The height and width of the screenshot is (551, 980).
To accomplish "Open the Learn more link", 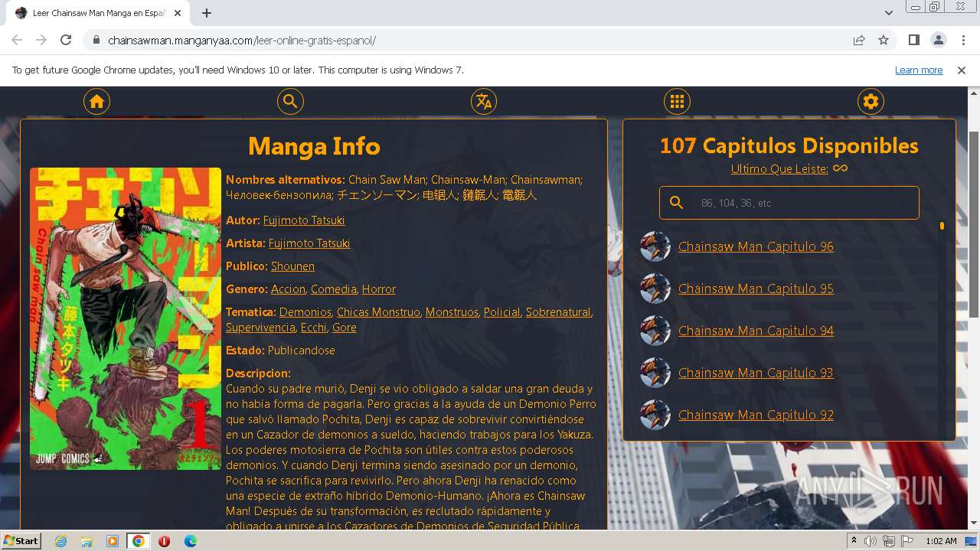I will (919, 70).
